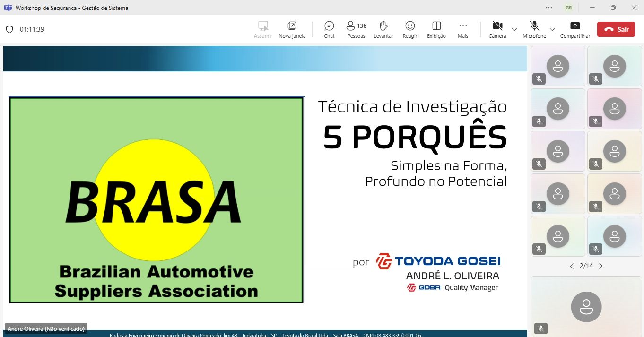The image size is (644, 337).
Task: Go to previous participants page
Action: click(572, 266)
